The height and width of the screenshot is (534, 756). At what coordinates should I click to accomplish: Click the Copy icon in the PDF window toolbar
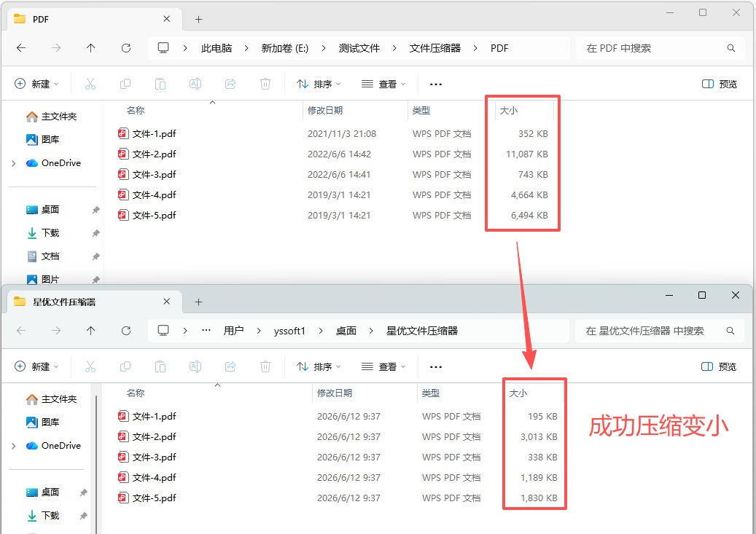[x=125, y=84]
